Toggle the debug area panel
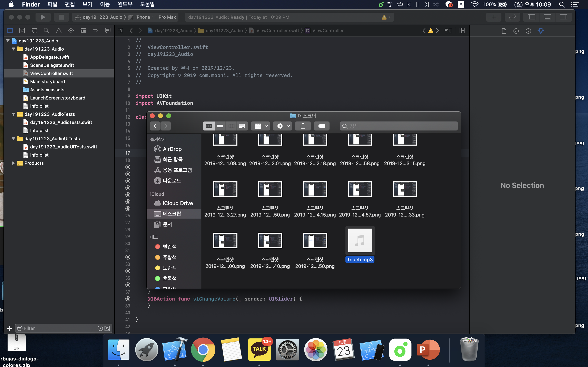588x367 pixels. 547,17
